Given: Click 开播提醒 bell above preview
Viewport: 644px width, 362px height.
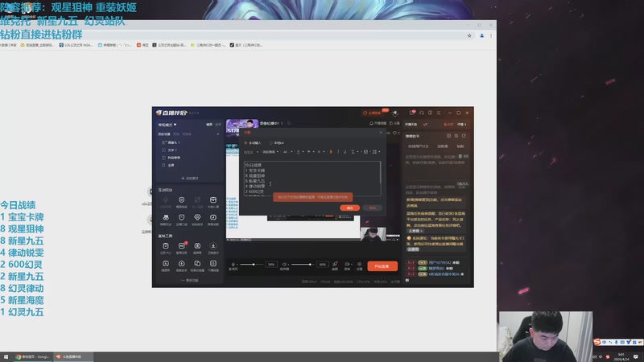Looking at the screenshot, I should click(x=378, y=123).
